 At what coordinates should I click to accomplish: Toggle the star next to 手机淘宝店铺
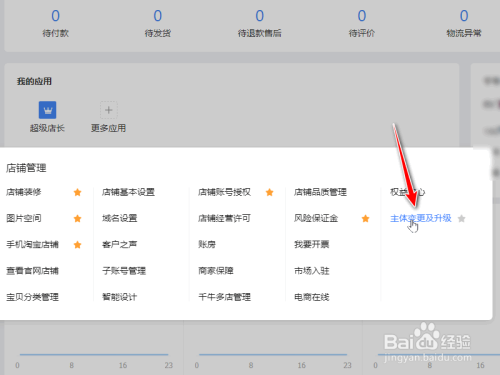(77, 245)
